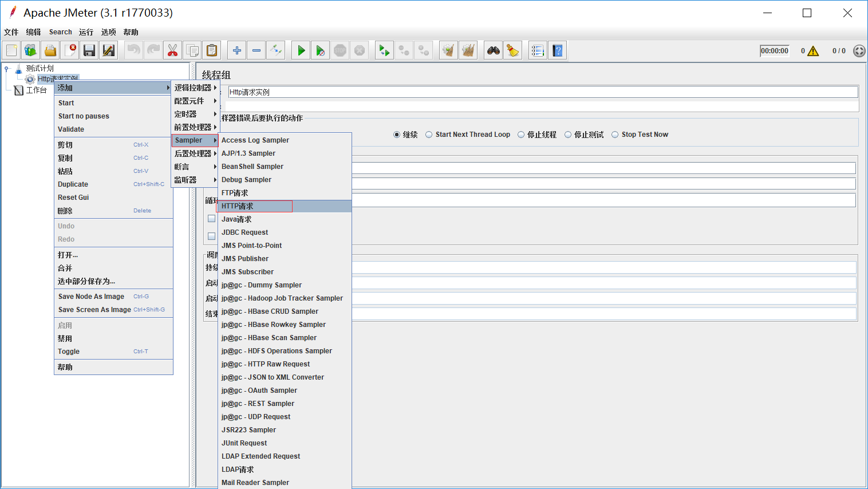Click the Cut scissors icon
The height and width of the screenshot is (489, 868).
click(173, 50)
